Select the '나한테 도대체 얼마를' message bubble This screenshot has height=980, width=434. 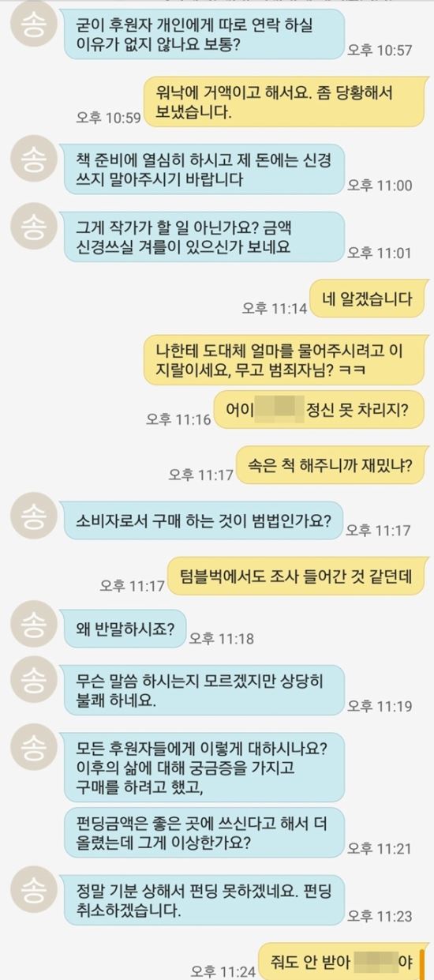pyautogui.click(x=285, y=358)
